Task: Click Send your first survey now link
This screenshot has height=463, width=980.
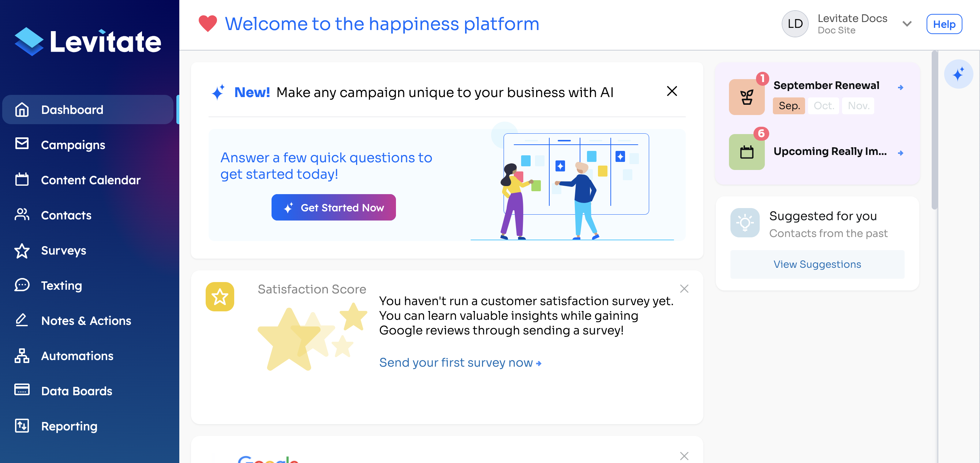Action: coord(460,363)
